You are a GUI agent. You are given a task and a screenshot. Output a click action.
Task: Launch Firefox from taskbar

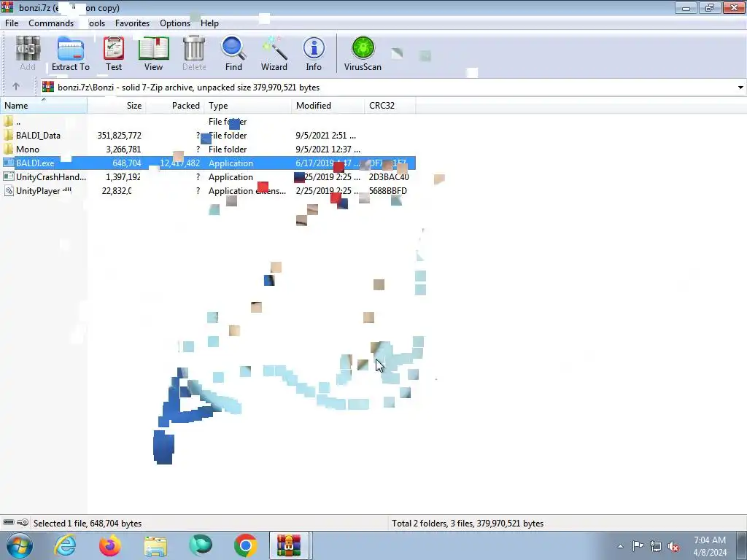click(110, 545)
